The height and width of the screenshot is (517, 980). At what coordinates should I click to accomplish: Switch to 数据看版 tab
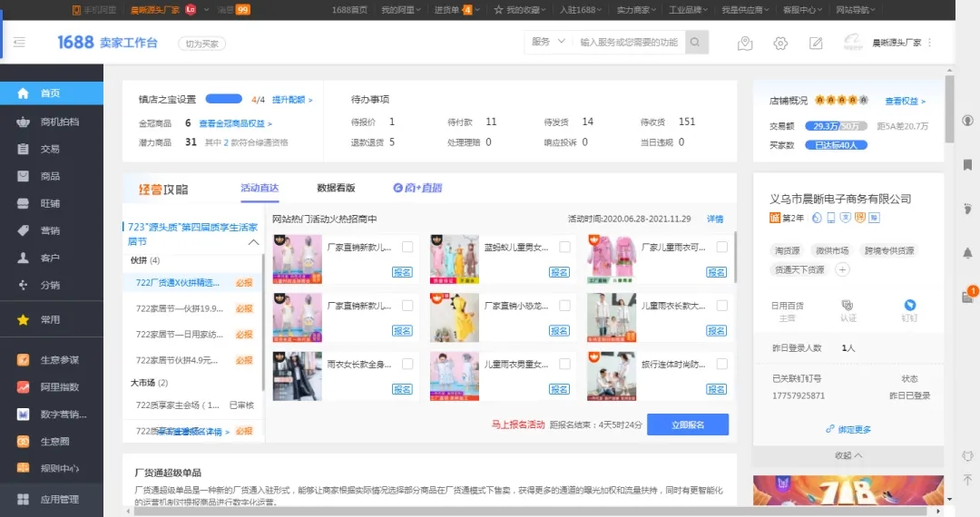click(336, 188)
